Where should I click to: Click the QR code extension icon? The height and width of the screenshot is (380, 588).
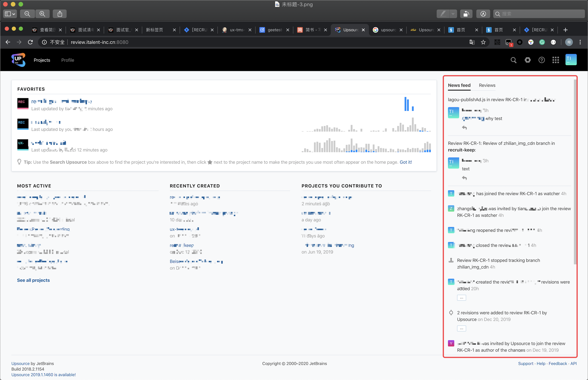click(497, 42)
